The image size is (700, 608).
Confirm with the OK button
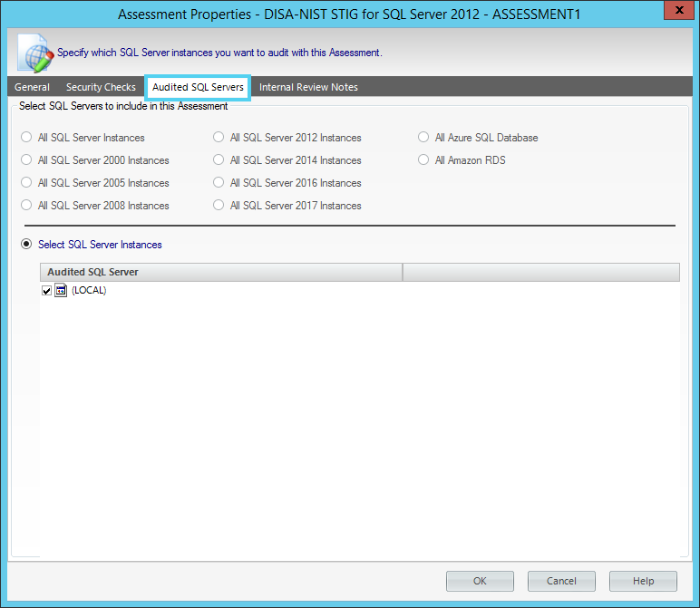(x=480, y=581)
